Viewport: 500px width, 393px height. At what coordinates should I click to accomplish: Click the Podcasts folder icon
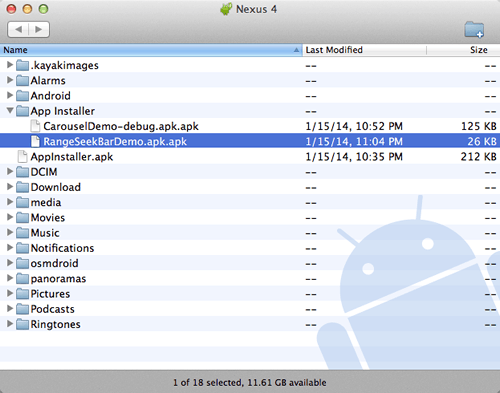22,309
